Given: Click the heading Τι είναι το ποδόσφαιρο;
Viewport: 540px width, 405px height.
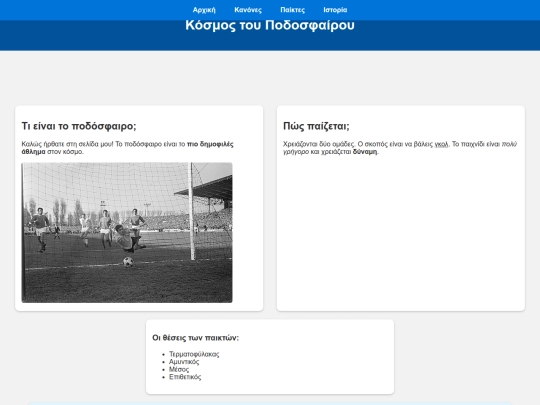Looking at the screenshot, I should tap(79, 126).
